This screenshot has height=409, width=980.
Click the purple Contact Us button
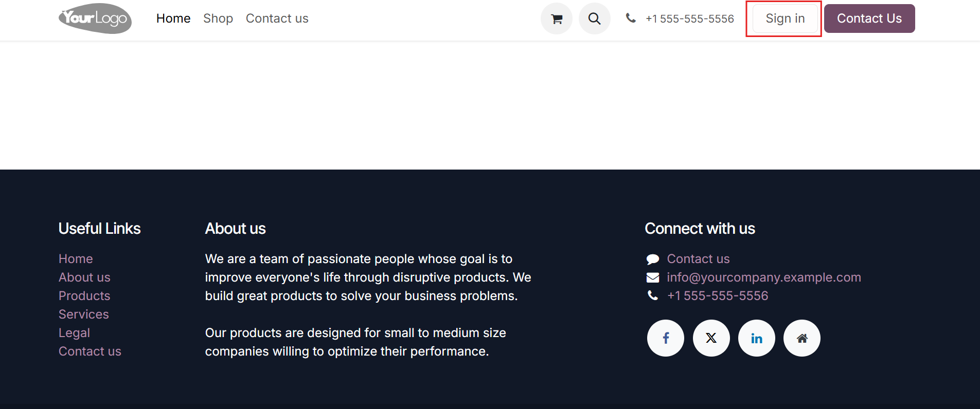(869, 18)
